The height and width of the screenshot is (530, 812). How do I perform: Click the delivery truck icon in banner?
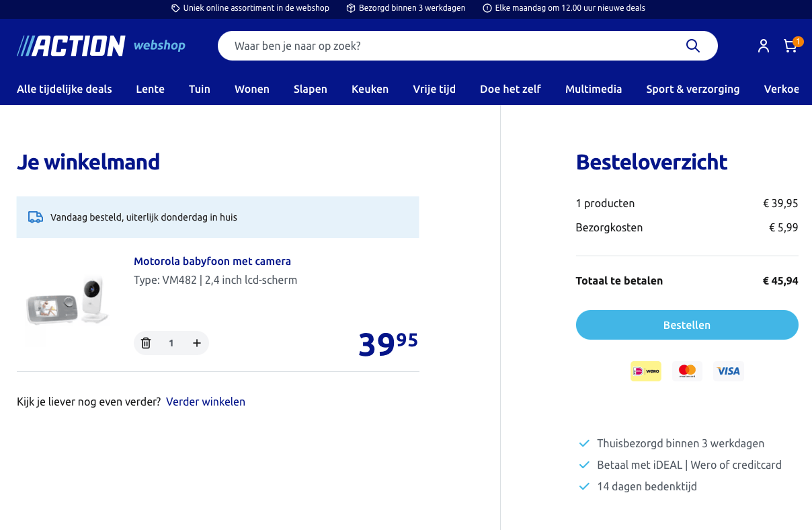tap(36, 217)
